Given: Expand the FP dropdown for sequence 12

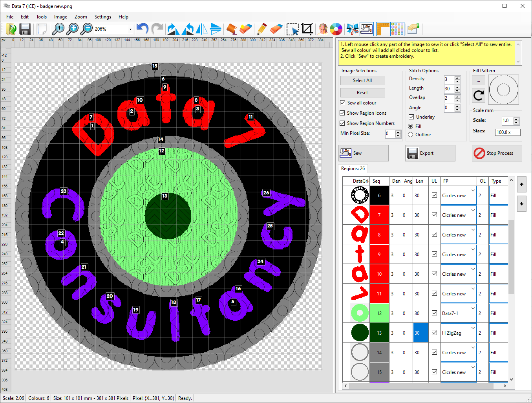Looking at the screenshot, I should (x=473, y=308).
